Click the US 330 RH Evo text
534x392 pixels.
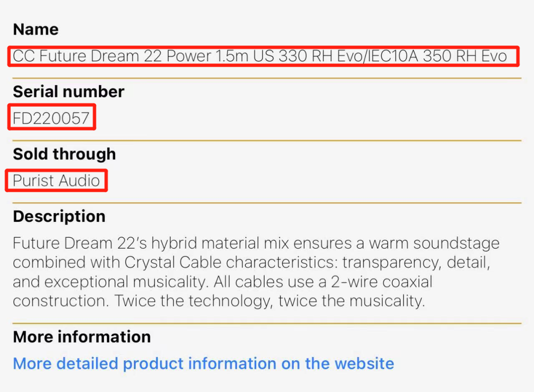coord(308,56)
